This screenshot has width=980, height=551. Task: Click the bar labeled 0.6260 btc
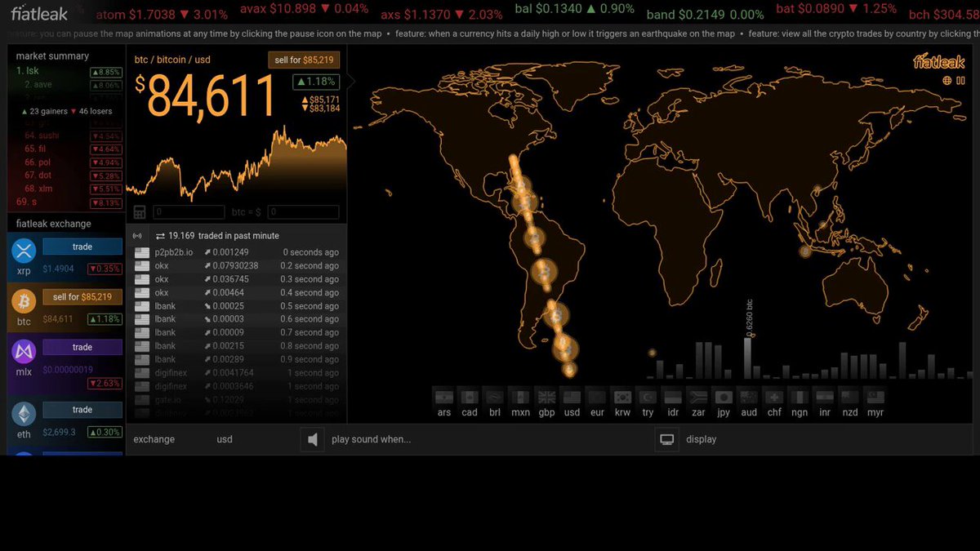748,358
